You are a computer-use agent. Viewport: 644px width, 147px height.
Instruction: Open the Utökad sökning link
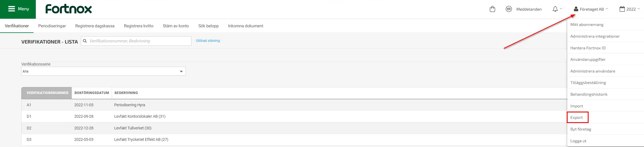pyautogui.click(x=208, y=41)
